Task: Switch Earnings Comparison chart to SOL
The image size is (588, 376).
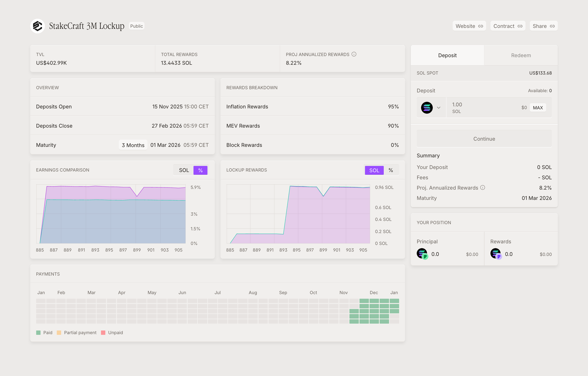Action: [184, 170]
